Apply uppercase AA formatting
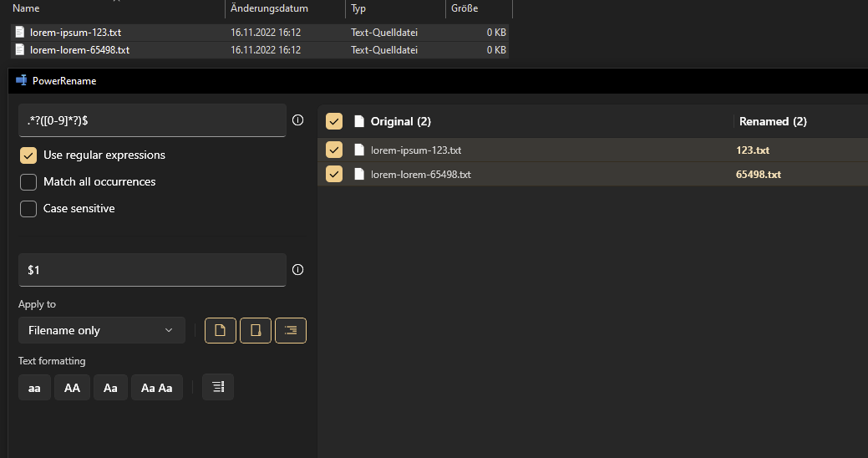This screenshot has width=868, height=458. [x=72, y=388]
